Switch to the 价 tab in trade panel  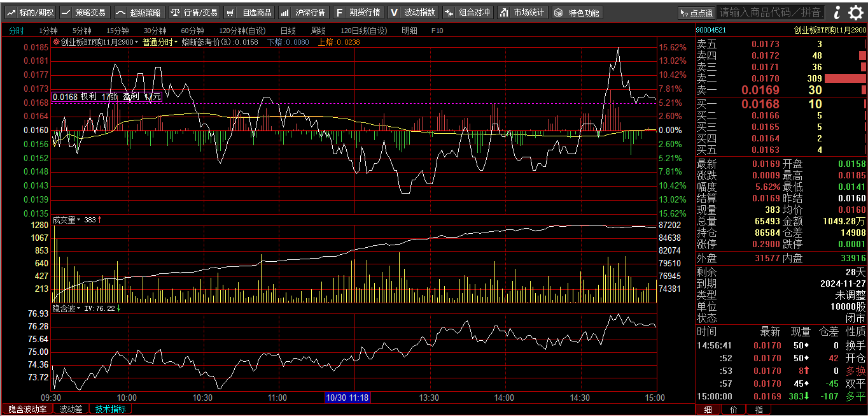coord(733,410)
